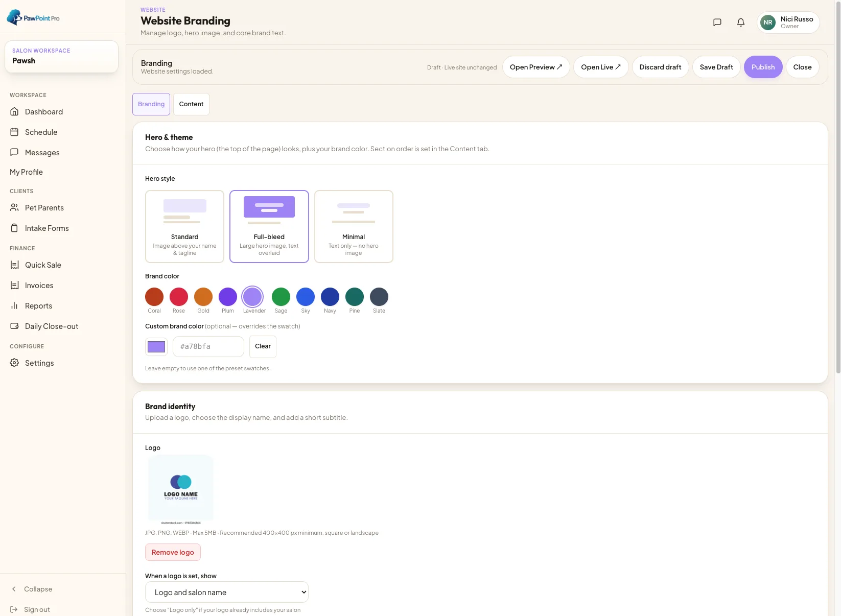Image resolution: width=841 pixels, height=616 pixels.
Task: Click Save Draft
Action: point(716,67)
